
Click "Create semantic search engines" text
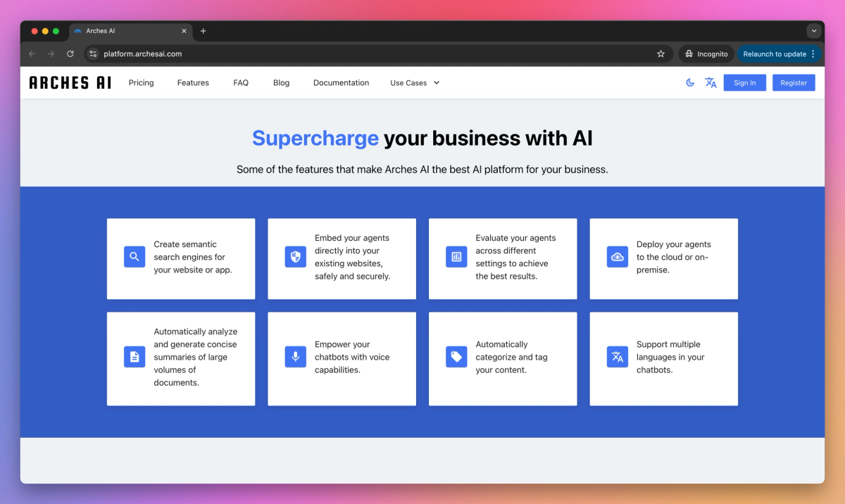pos(193,257)
